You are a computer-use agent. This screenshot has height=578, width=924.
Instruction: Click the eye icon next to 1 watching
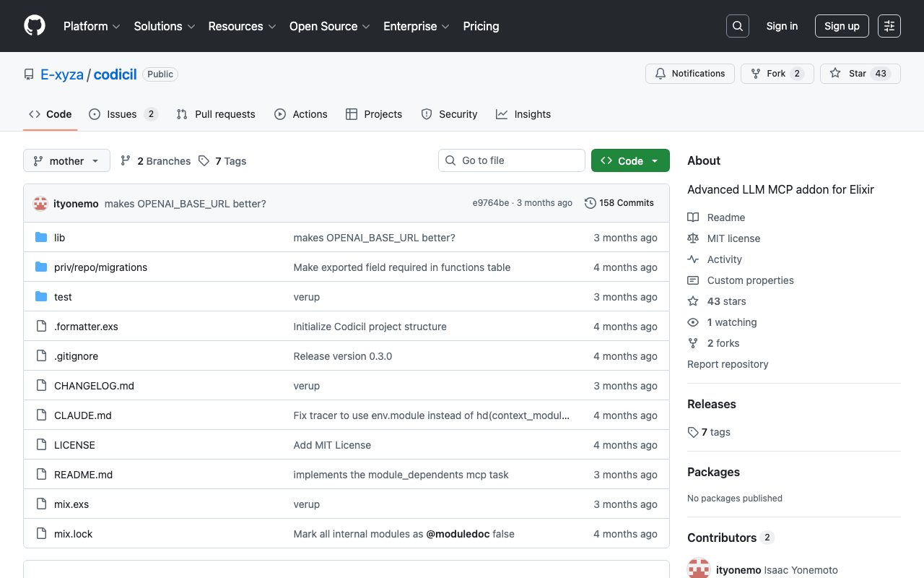tap(694, 322)
